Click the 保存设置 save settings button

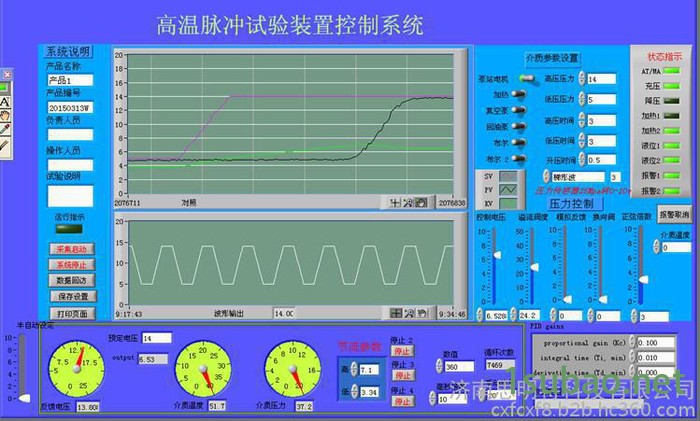(x=73, y=296)
